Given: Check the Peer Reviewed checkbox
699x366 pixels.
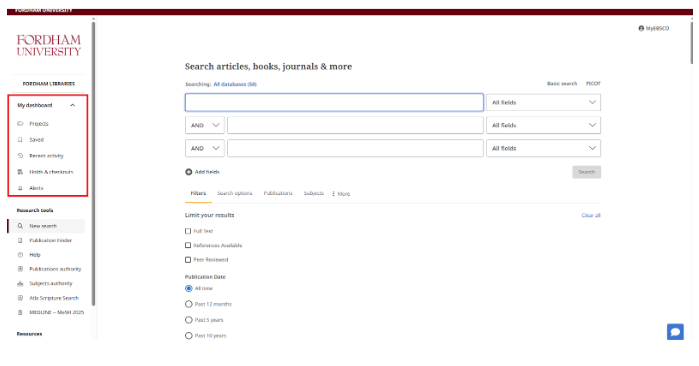Looking at the screenshot, I should pyautogui.click(x=188, y=259).
